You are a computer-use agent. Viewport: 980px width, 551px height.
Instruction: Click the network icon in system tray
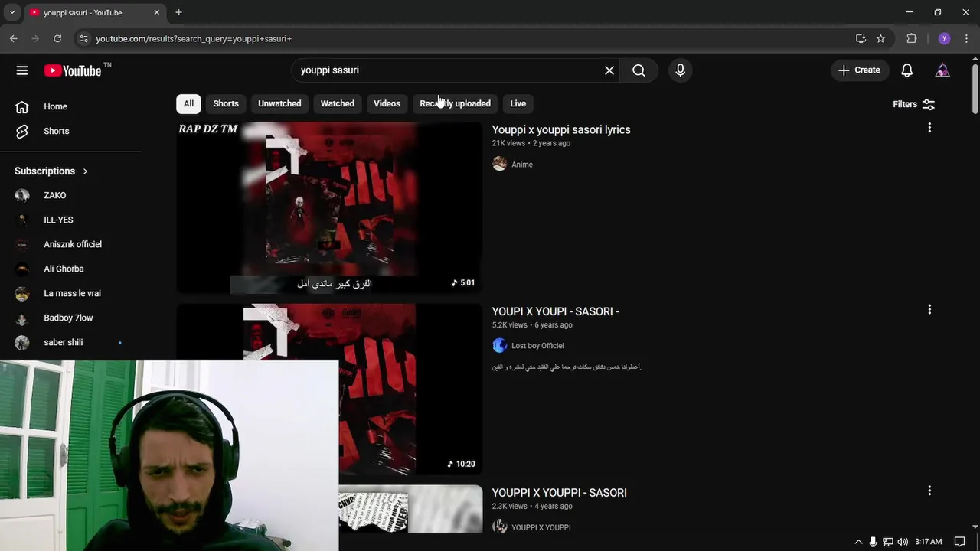pyautogui.click(x=887, y=542)
